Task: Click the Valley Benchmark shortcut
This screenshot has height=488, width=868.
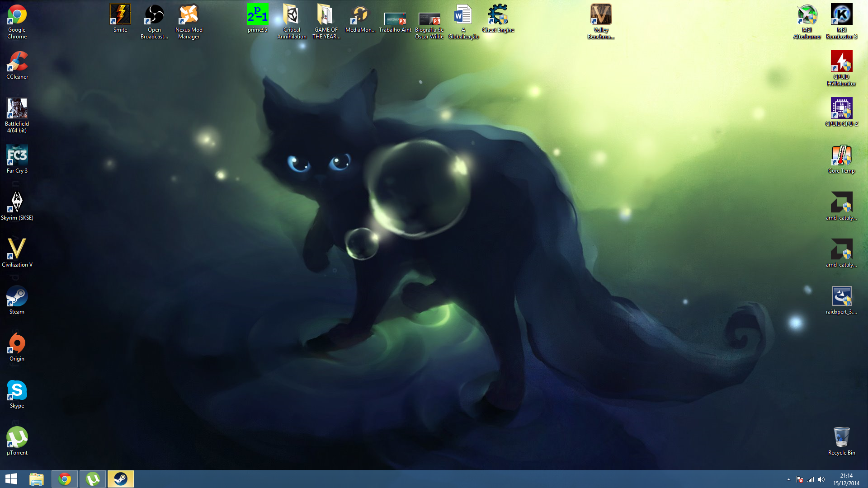Action: (x=601, y=15)
